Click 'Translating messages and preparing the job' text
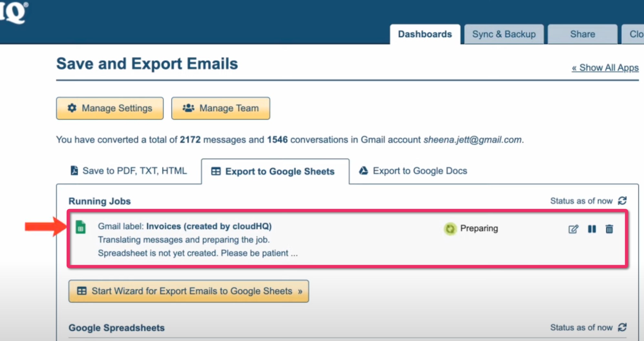 (x=184, y=240)
